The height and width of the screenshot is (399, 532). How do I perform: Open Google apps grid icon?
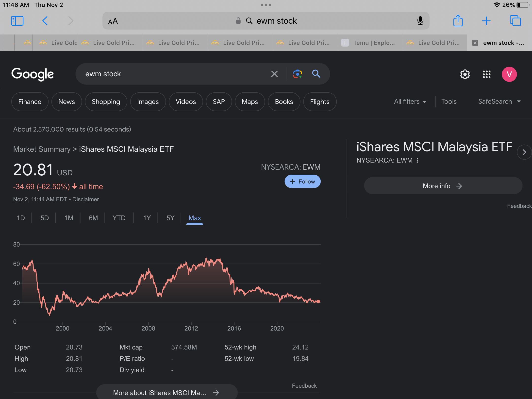[x=487, y=74]
